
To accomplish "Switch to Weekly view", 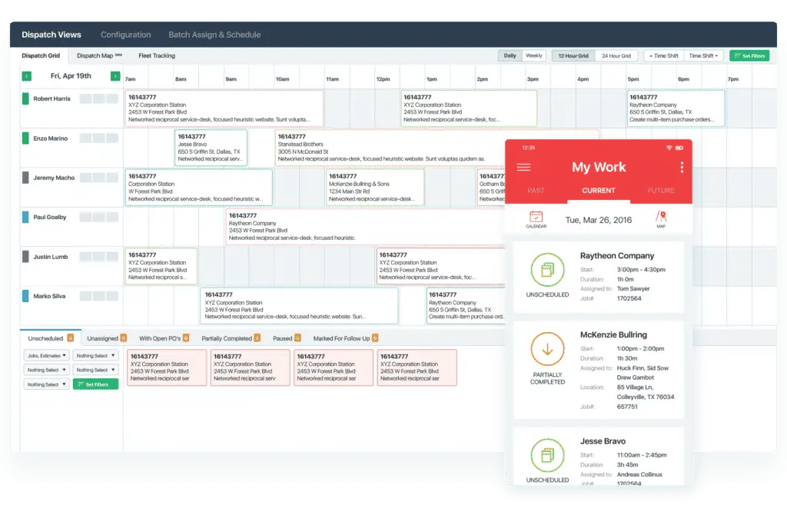I will [533, 55].
